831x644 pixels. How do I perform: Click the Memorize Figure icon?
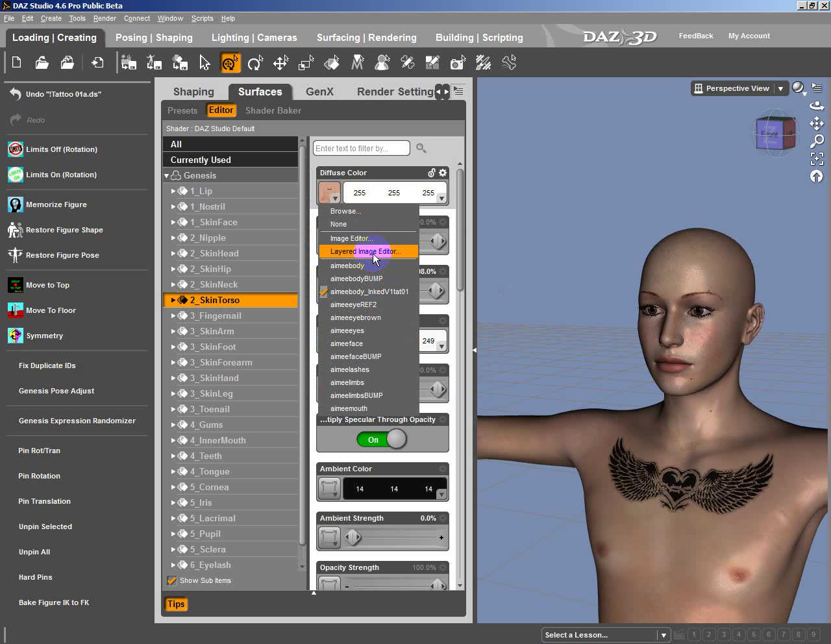pyautogui.click(x=16, y=204)
